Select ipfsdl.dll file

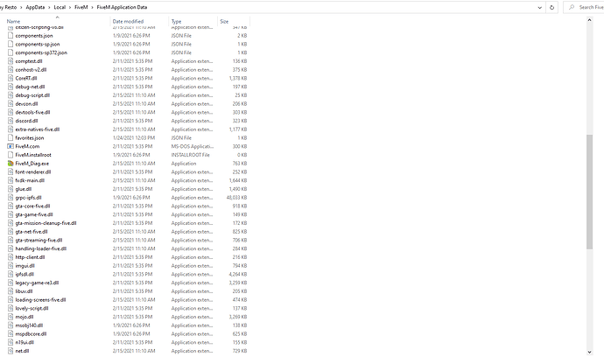(x=25, y=274)
